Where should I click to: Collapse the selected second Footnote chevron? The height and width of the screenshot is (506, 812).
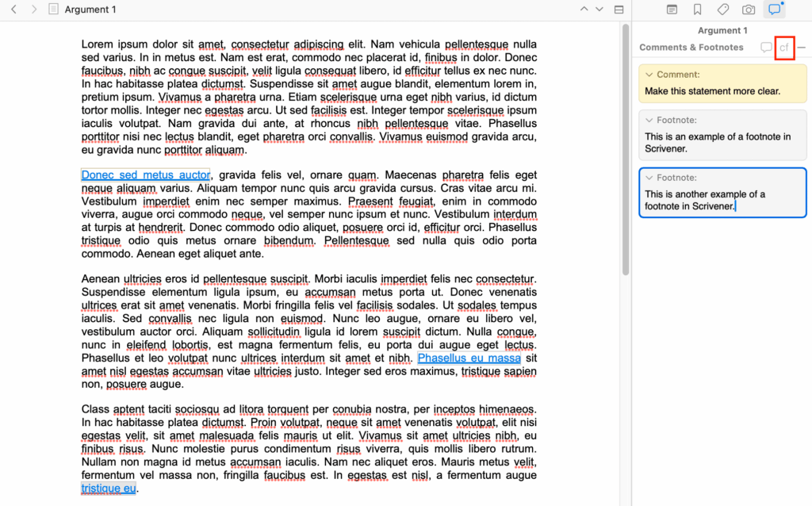point(649,178)
